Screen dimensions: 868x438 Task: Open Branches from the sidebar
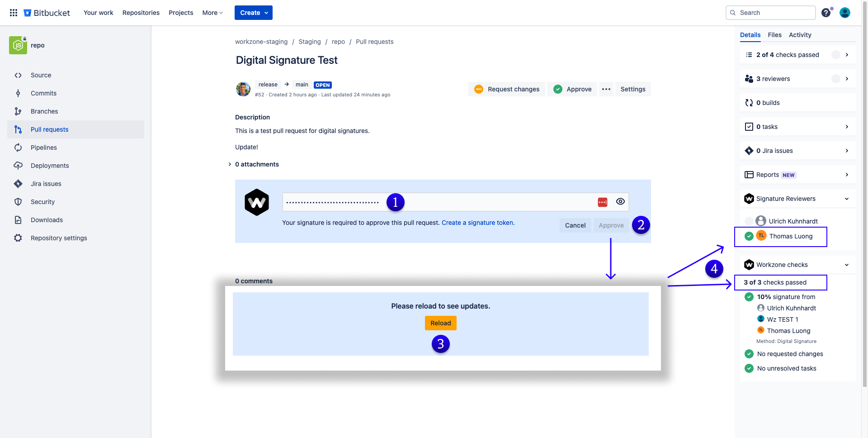[44, 111]
